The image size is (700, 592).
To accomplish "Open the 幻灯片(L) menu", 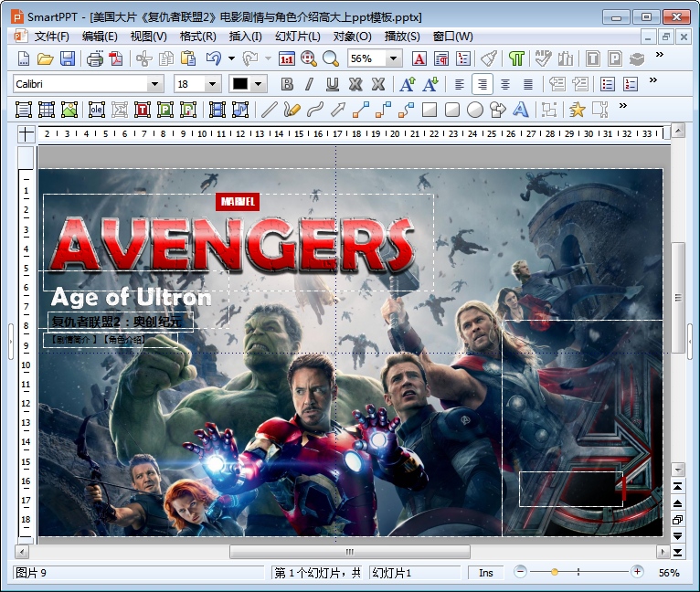I will (x=298, y=37).
